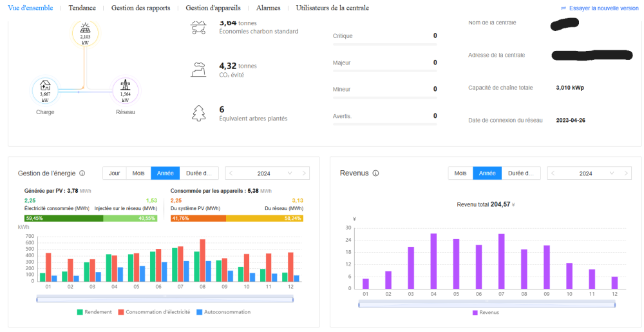644x332 pixels.
Task: Select Jour in Gestion de l'énergie
Action: pyautogui.click(x=114, y=173)
